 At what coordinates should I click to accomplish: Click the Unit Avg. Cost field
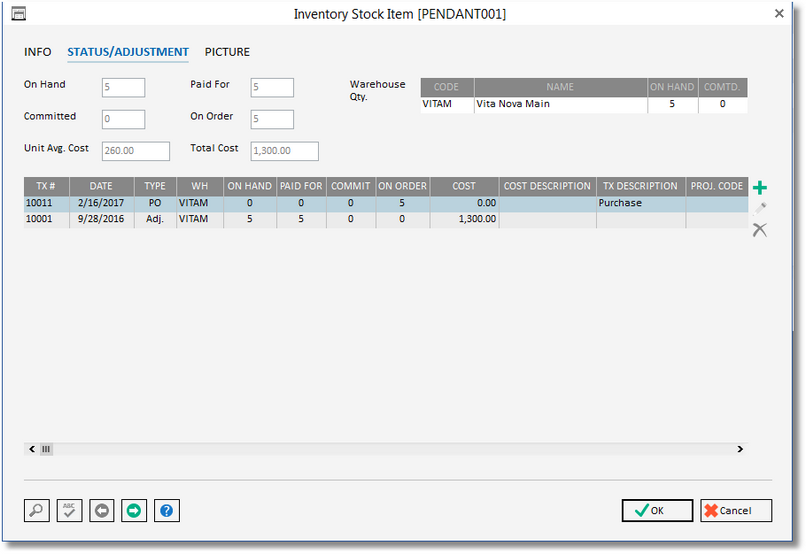point(136,151)
